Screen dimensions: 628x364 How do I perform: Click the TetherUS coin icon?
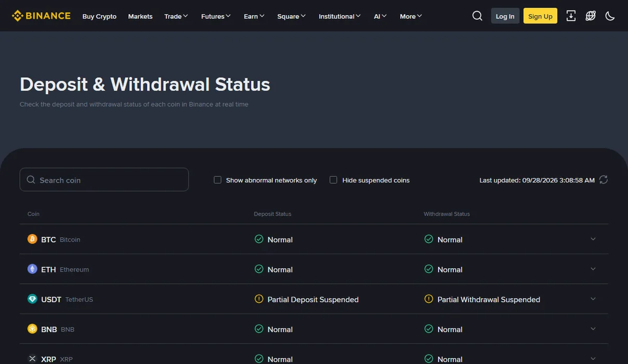coord(32,299)
